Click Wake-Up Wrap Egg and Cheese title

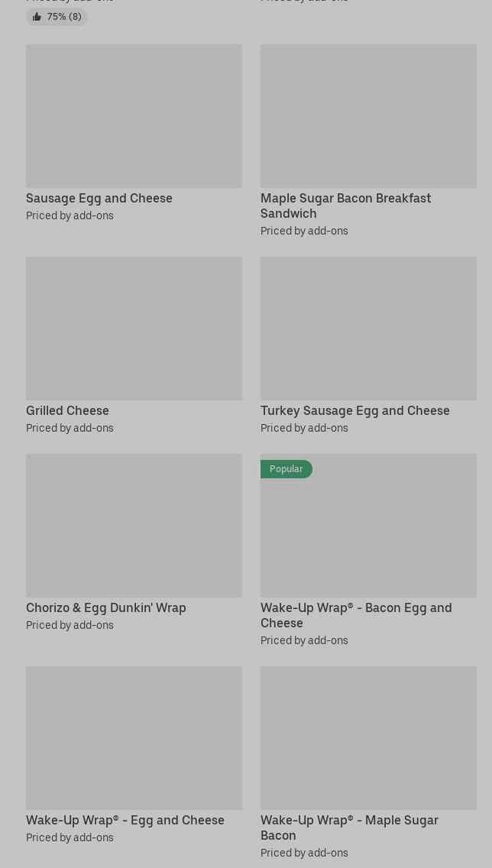pyautogui.click(x=125, y=821)
